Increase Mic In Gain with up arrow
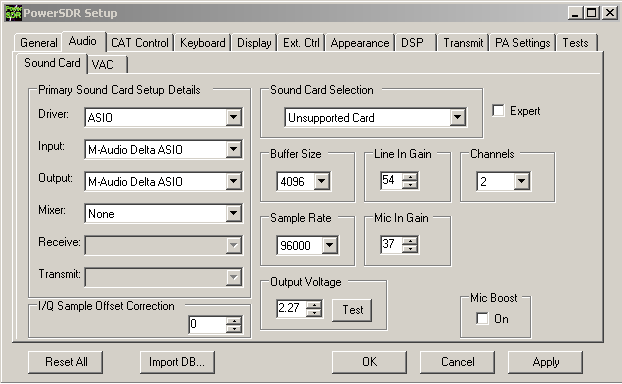 coord(410,241)
